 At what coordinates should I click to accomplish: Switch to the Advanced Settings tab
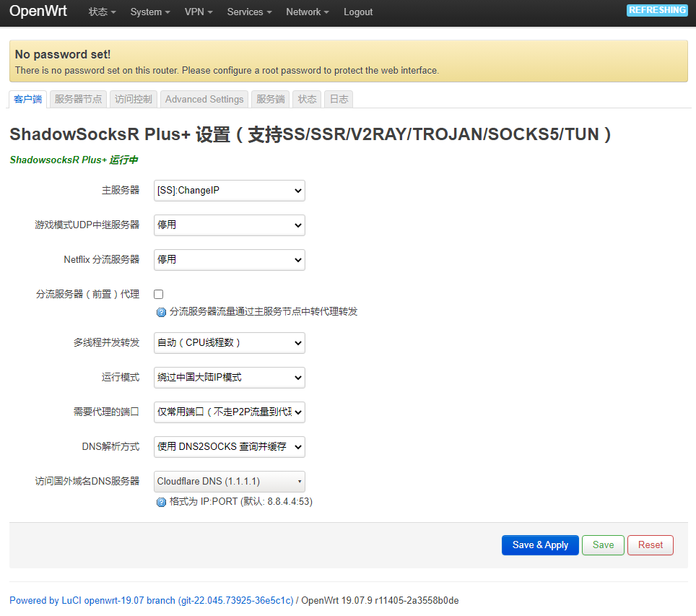[204, 99]
